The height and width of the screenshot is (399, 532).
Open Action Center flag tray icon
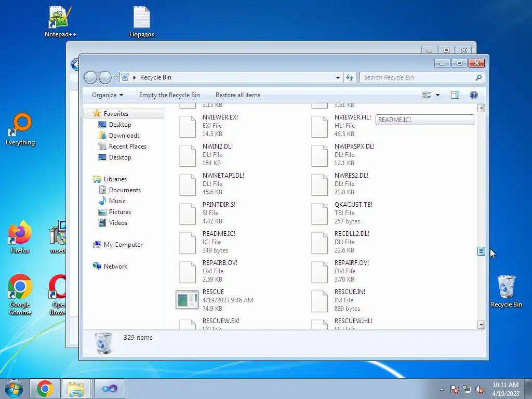tap(454, 389)
